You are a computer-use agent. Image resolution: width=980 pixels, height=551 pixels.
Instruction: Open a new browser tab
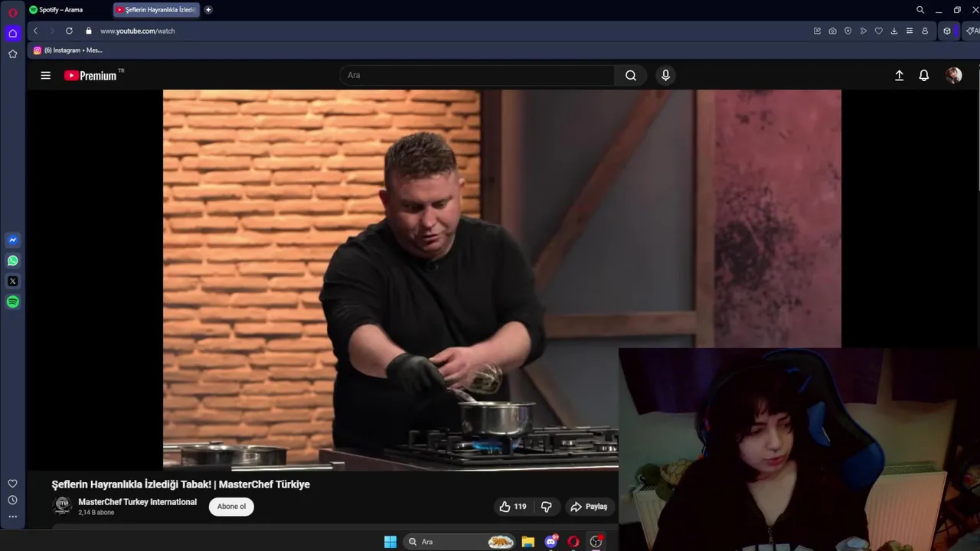click(208, 10)
